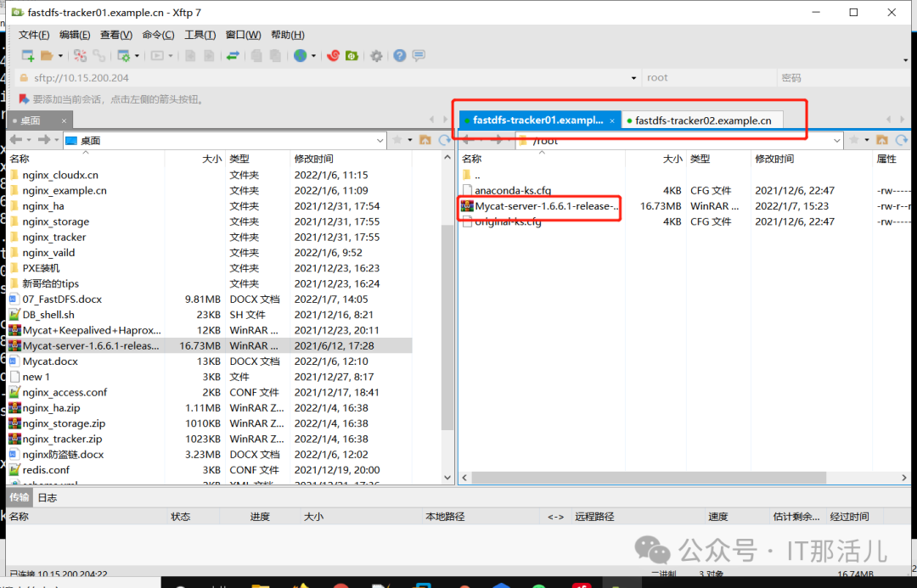Close the fastdfs-tracker01 session tab
Viewport: 917px width, 588px height.
coord(612,121)
